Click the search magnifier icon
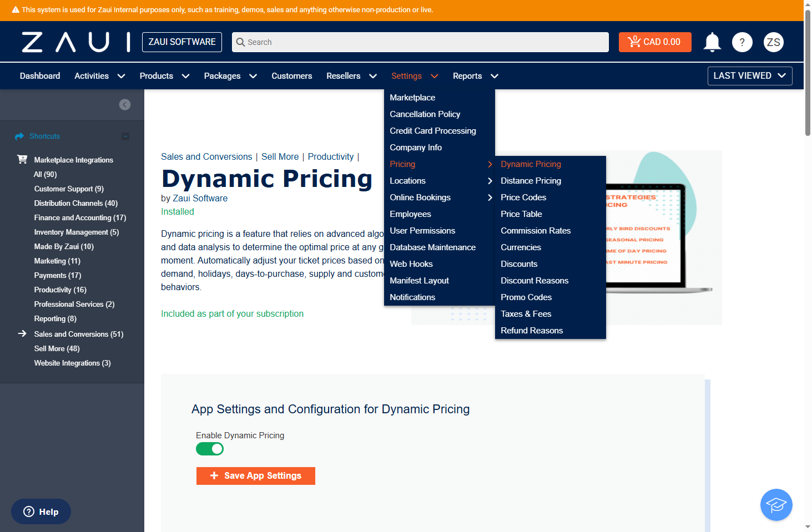 click(240, 42)
